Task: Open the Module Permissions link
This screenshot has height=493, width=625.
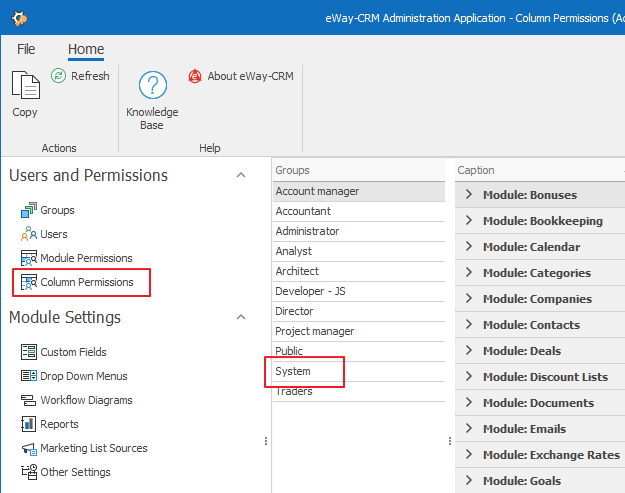Action: [86, 258]
